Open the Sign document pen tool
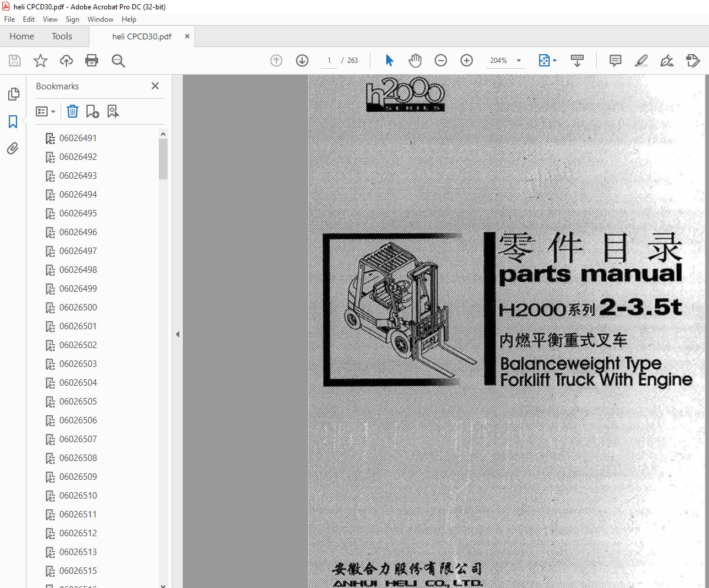Screen dimensions: 709x588 pos(667,61)
